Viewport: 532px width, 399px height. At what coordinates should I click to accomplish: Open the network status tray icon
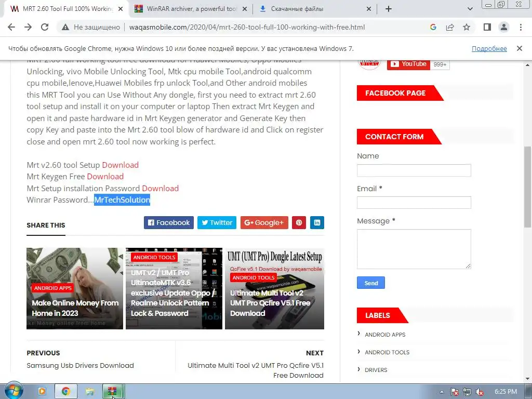click(x=467, y=392)
